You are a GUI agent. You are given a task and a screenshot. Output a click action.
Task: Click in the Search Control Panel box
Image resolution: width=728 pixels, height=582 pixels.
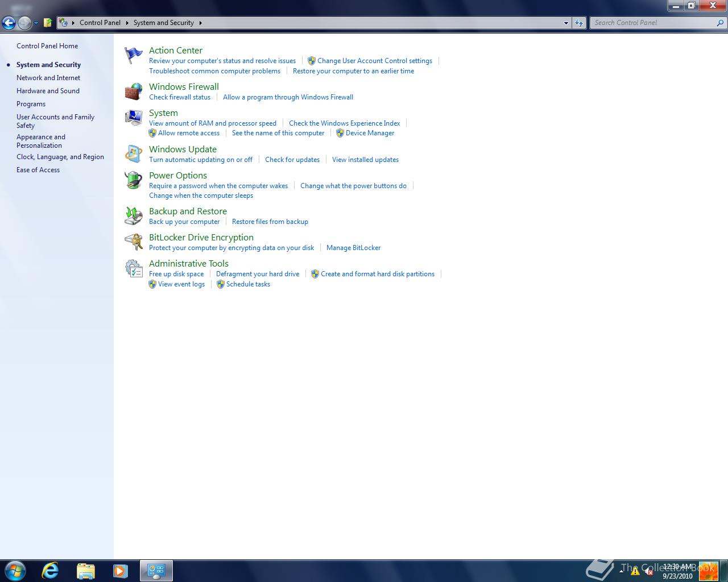click(x=653, y=23)
